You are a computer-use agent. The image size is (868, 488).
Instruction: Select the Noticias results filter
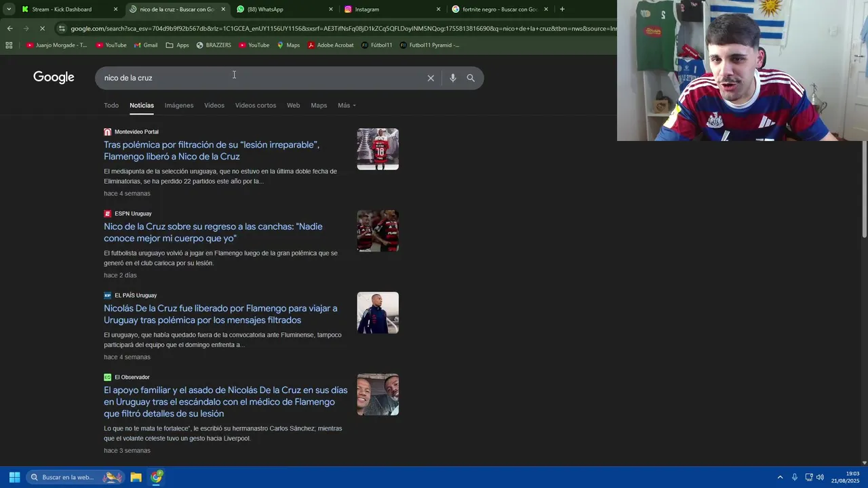[142, 105]
